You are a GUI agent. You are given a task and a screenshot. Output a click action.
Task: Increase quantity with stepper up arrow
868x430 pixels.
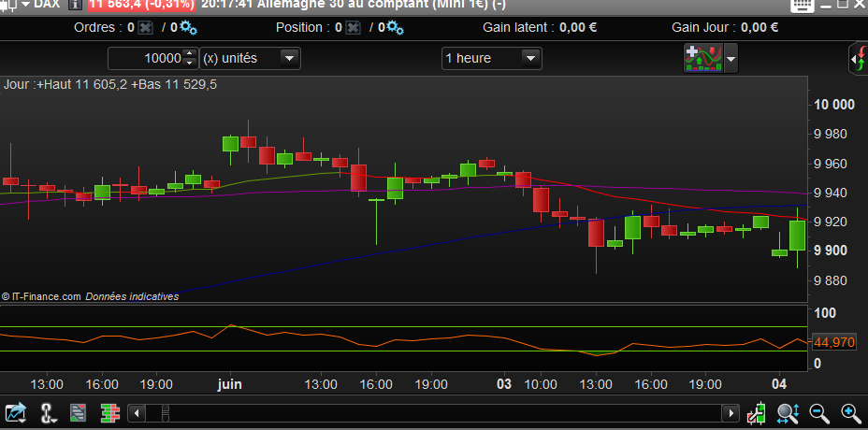click(189, 53)
